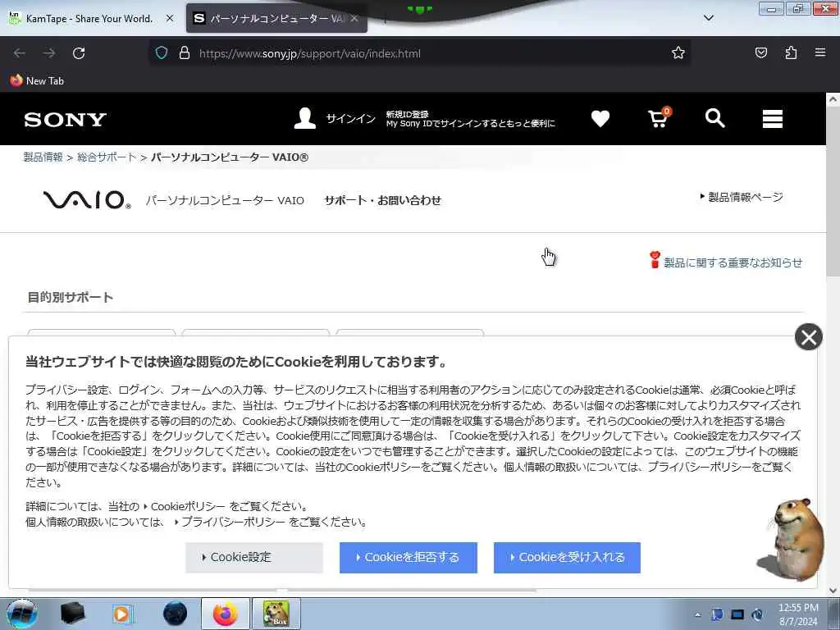Click the Firefox reload button
This screenshot has width=840, height=630.
pos(79,53)
